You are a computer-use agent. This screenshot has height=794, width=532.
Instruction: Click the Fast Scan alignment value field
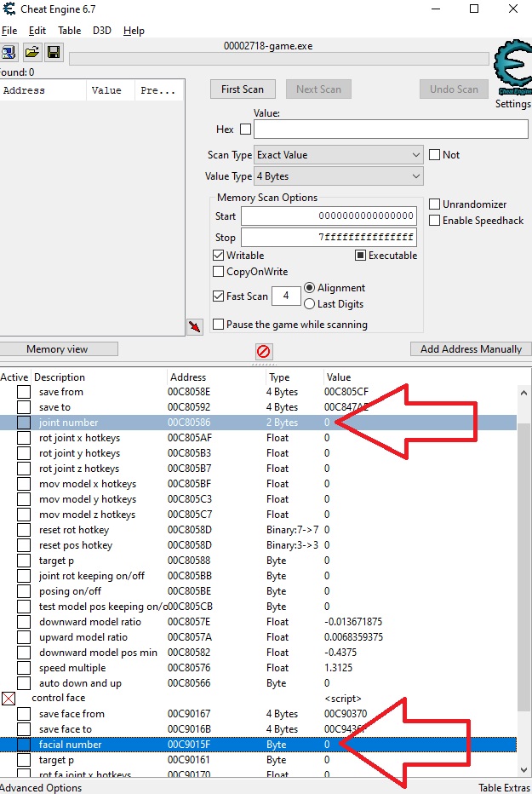(x=286, y=296)
